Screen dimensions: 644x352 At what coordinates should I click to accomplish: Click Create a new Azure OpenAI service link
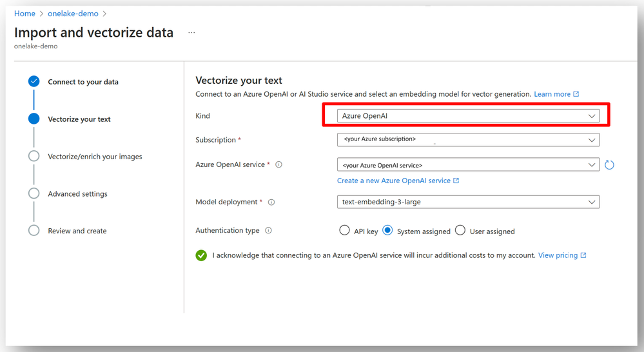(x=394, y=181)
